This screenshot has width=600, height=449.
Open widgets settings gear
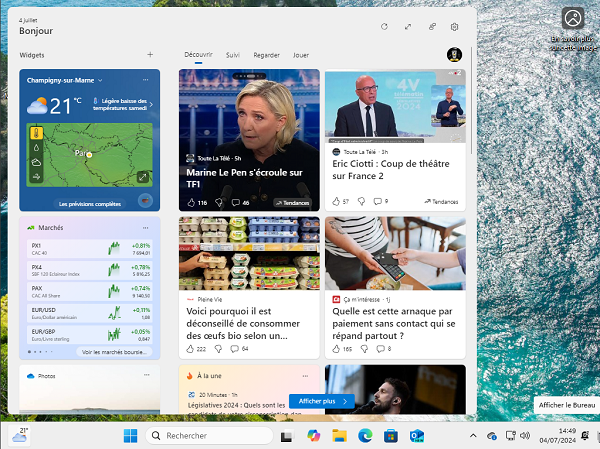[x=454, y=27]
